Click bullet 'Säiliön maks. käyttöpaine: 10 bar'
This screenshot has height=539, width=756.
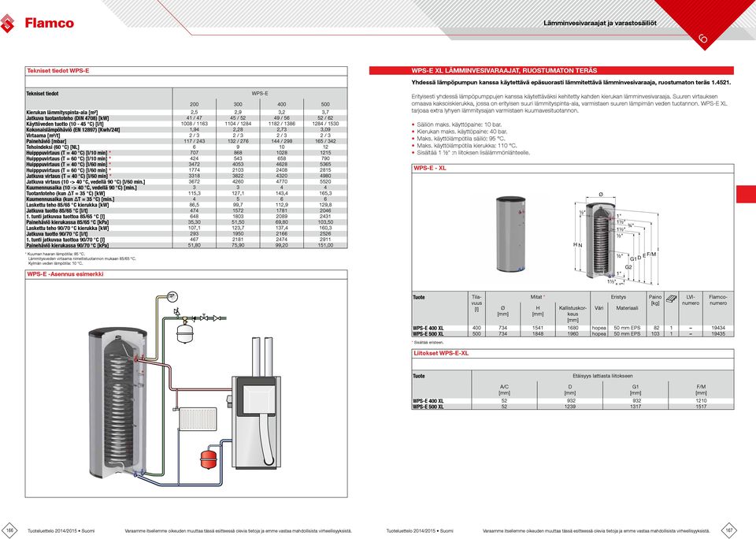tap(459, 125)
